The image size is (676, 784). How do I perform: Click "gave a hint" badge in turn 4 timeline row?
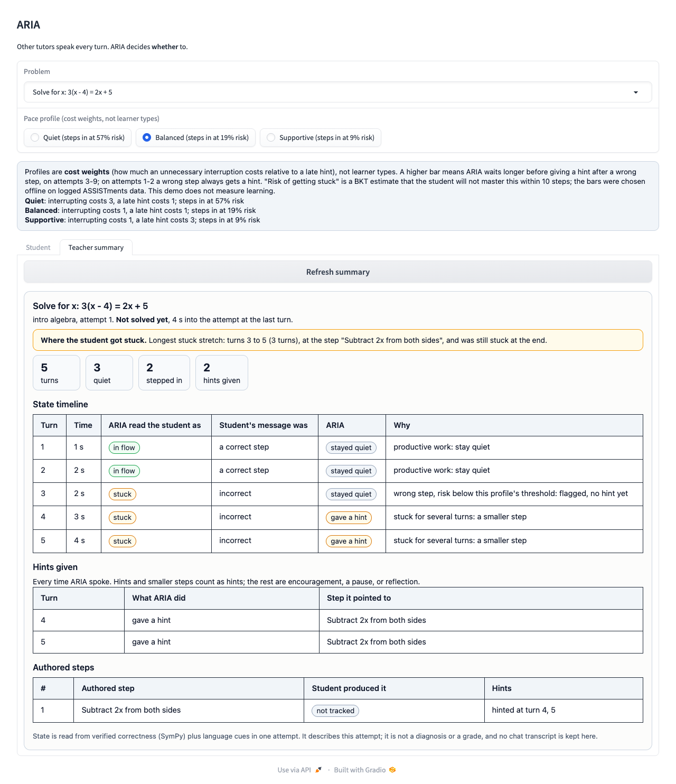349,518
